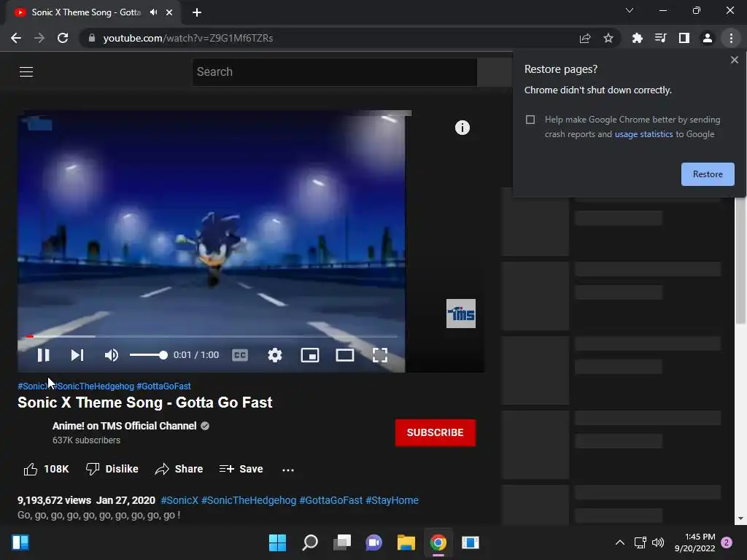Open Anime! on TMS Official Channel

124,426
